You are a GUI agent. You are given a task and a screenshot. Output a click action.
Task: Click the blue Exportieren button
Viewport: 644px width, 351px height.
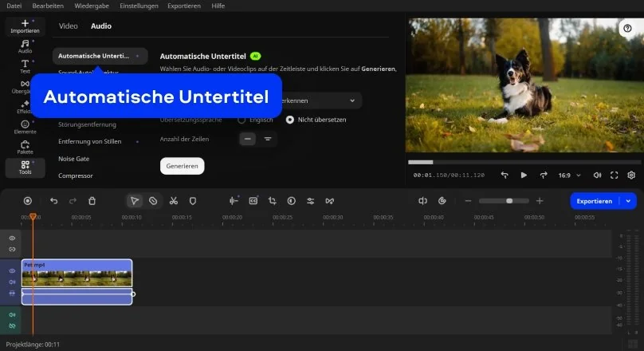[595, 201]
